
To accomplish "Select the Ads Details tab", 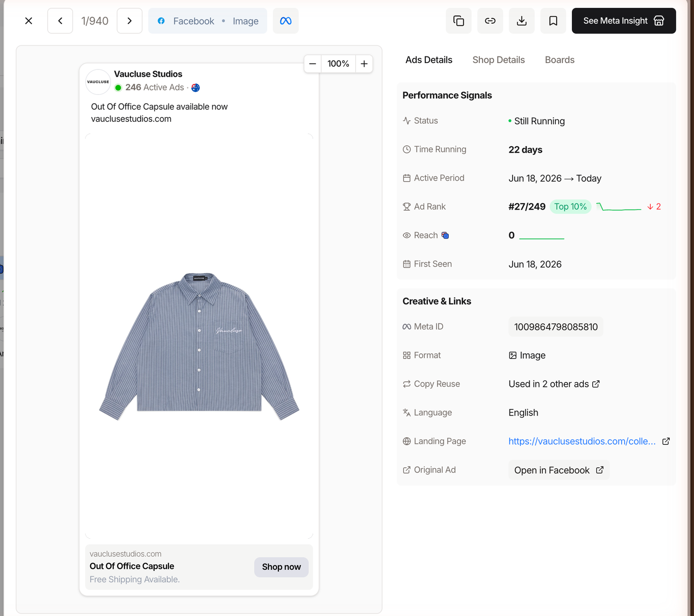I will (429, 60).
